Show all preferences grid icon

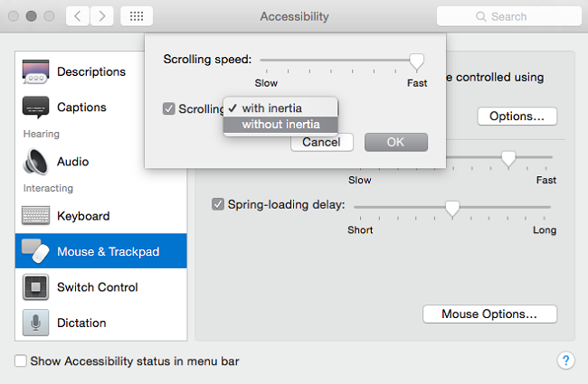coord(137,16)
